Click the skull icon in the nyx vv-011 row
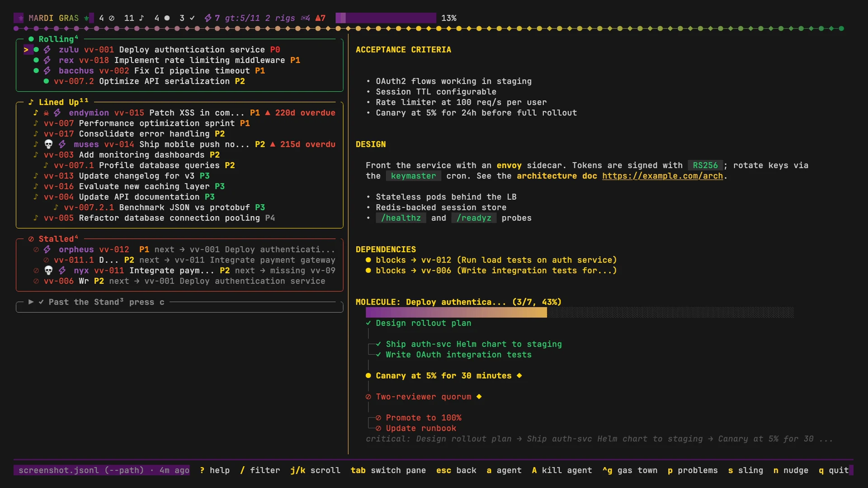The height and width of the screenshot is (488, 868). [48, 270]
